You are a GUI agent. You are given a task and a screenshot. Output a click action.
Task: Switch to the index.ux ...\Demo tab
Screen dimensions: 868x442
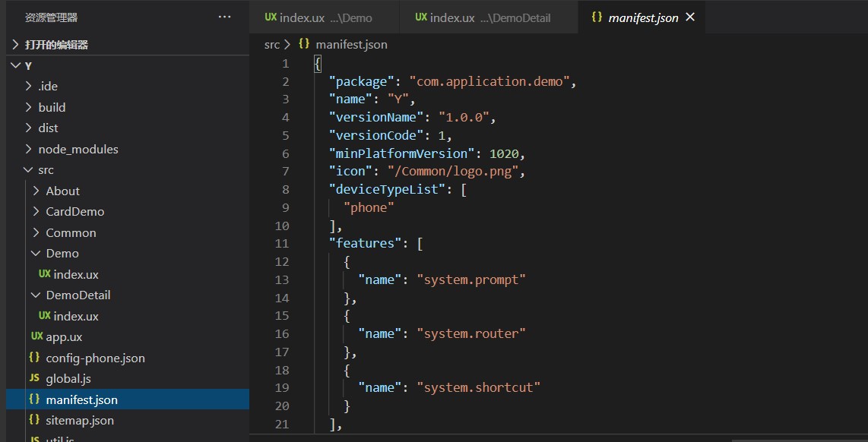325,17
